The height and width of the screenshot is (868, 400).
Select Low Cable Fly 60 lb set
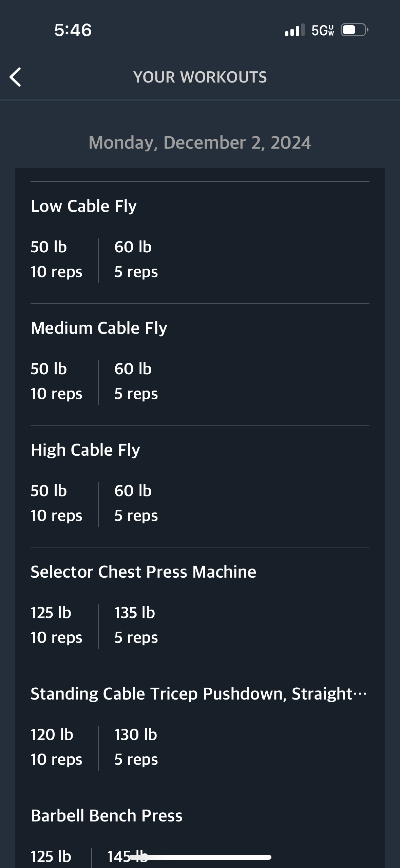tap(136, 259)
